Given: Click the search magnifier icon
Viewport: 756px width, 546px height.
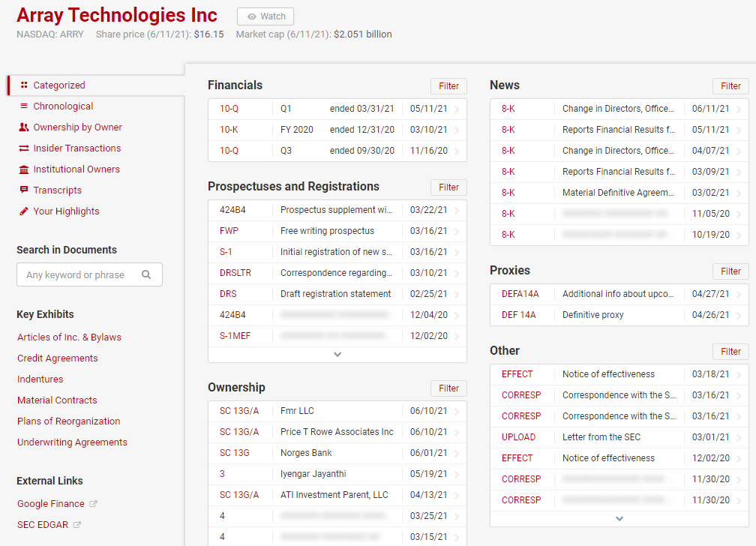Looking at the screenshot, I should (146, 274).
